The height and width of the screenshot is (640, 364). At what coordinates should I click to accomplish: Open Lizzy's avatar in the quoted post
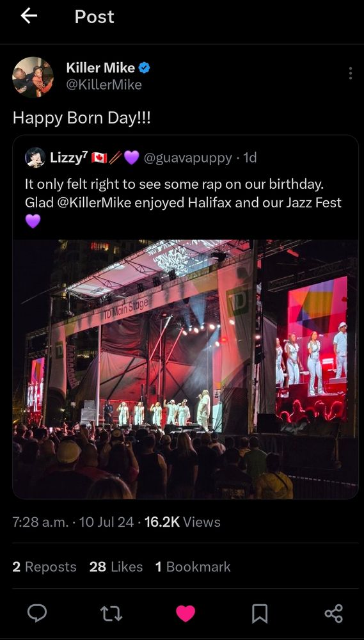pos(35,157)
